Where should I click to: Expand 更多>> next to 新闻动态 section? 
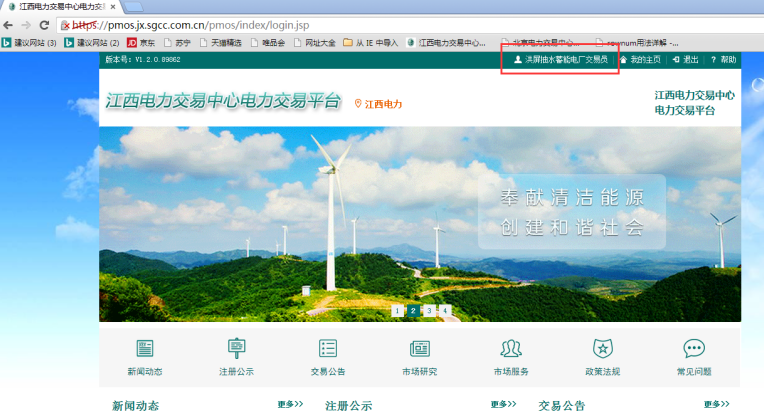[291, 404]
